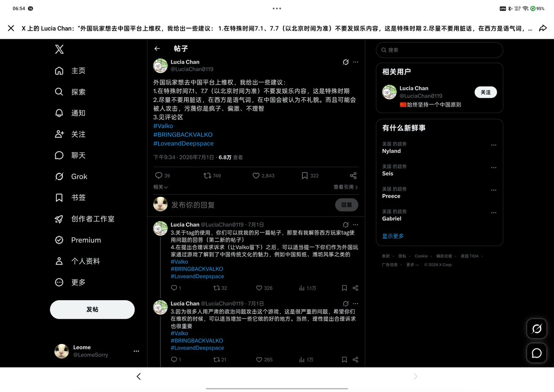
Task: Click 显示更多 under trends
Action: click(393, 236)
